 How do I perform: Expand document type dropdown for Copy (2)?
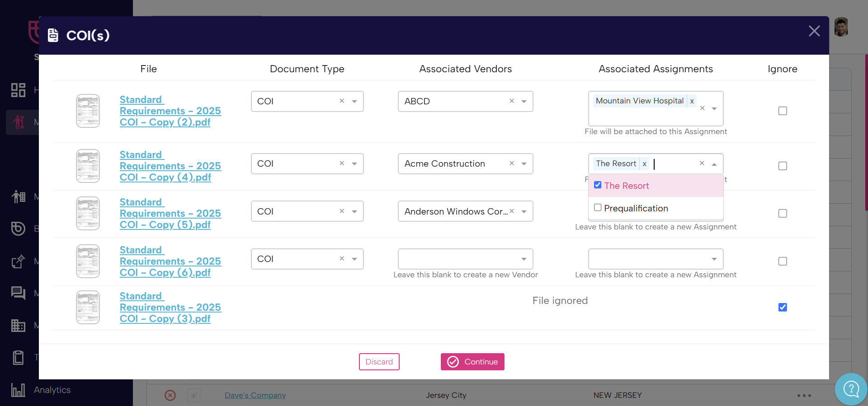[354, 102]
